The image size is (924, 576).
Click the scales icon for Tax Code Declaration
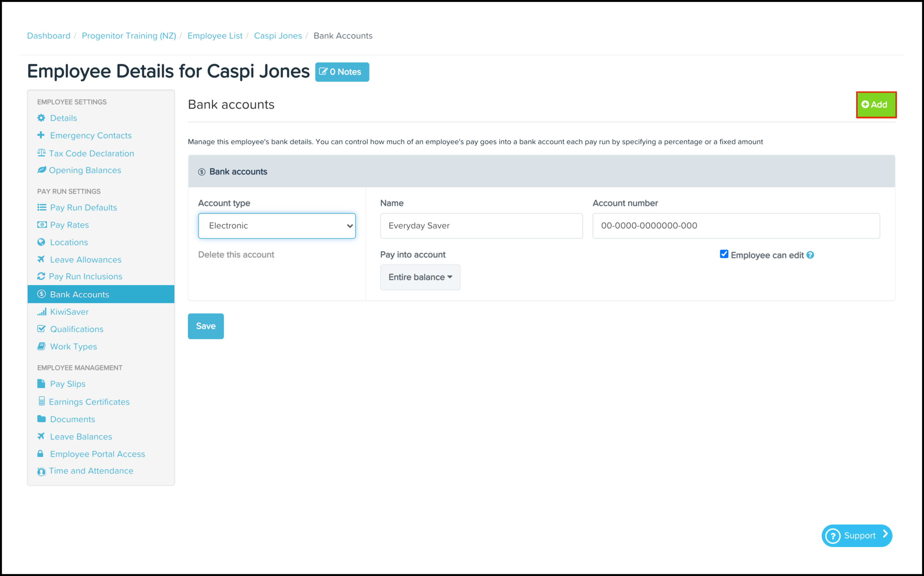click(41, 153)
